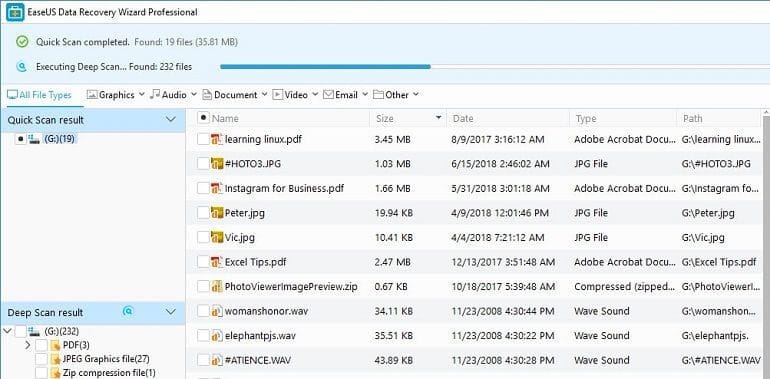Check the Excel Tips.pdf checkbox

click(203, 262)
